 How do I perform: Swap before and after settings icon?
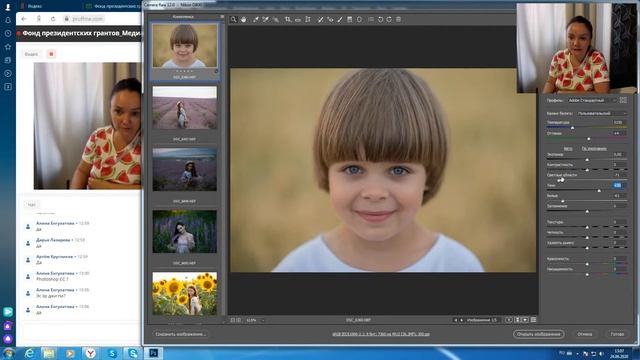pos(517,320)
